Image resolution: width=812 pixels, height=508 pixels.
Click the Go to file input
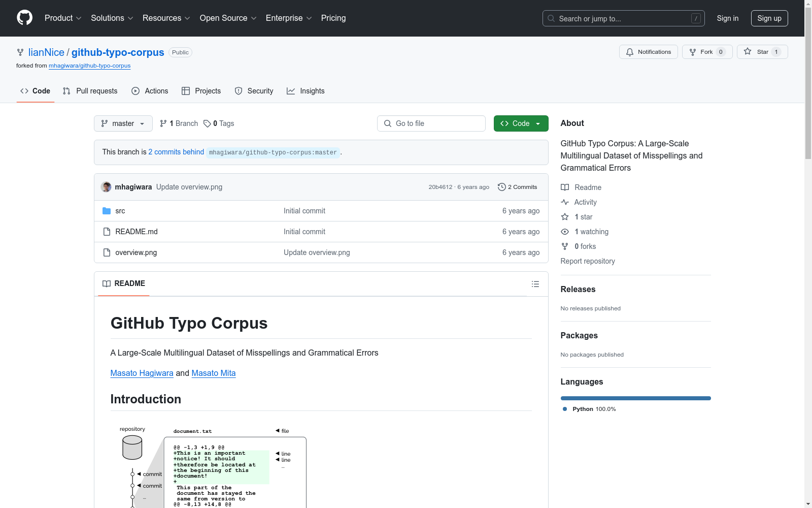(x=431, y=123)
